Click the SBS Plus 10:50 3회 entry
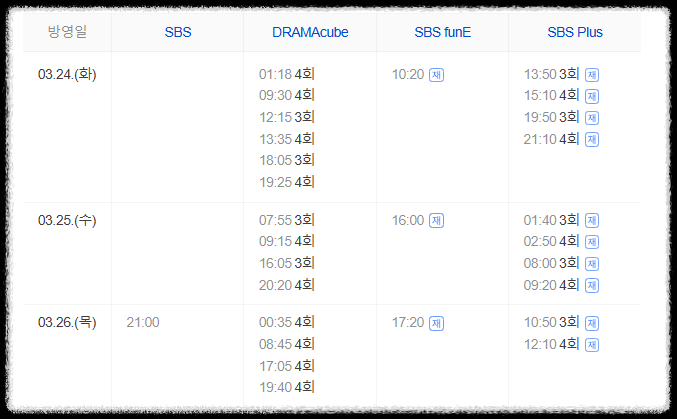 [551, 322]
